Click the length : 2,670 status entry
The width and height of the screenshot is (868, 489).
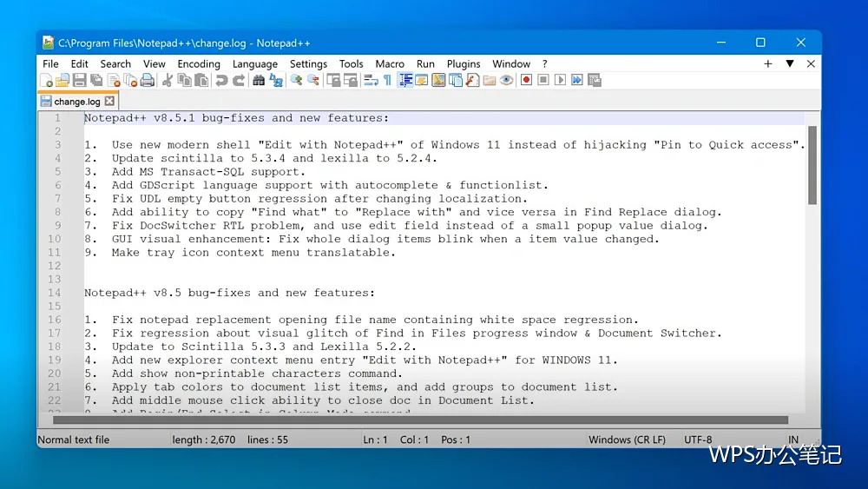204,439
